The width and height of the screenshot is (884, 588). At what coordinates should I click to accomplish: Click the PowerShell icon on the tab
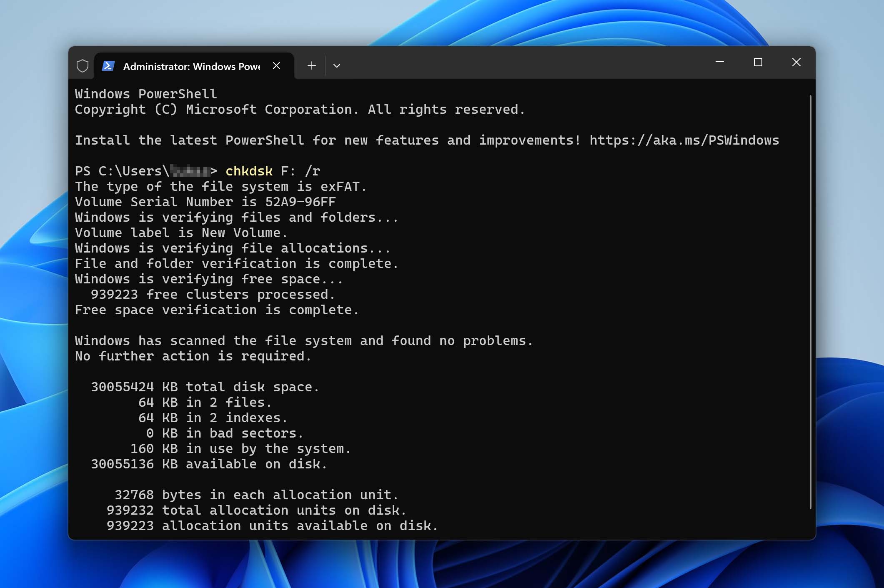(108, 65)
